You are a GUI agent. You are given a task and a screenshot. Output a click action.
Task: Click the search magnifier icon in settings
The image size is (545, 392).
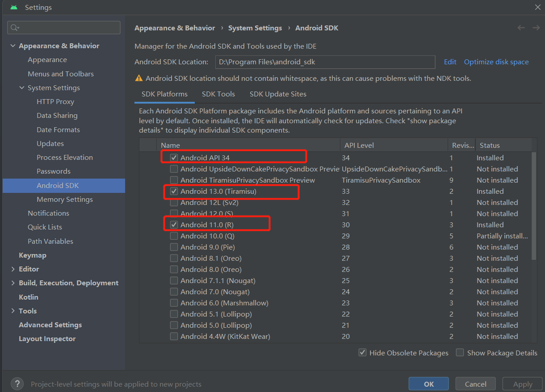(14, 28)
